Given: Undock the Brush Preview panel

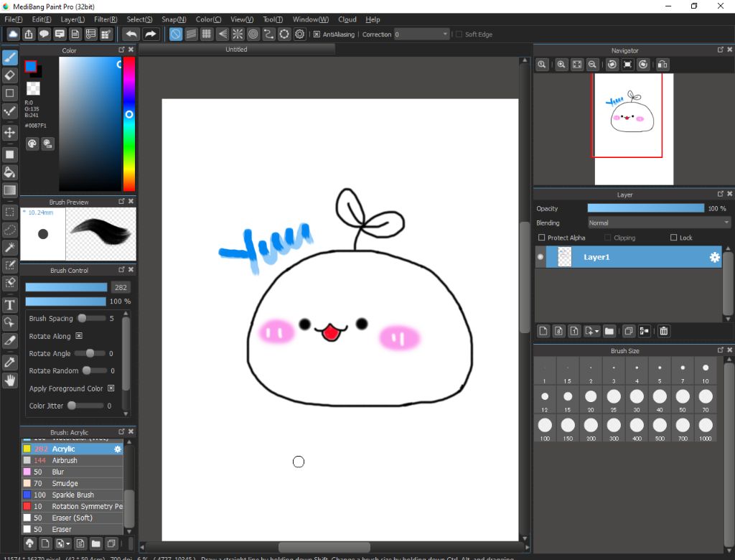Looking at the screenshot, I should tap(121, 201).
